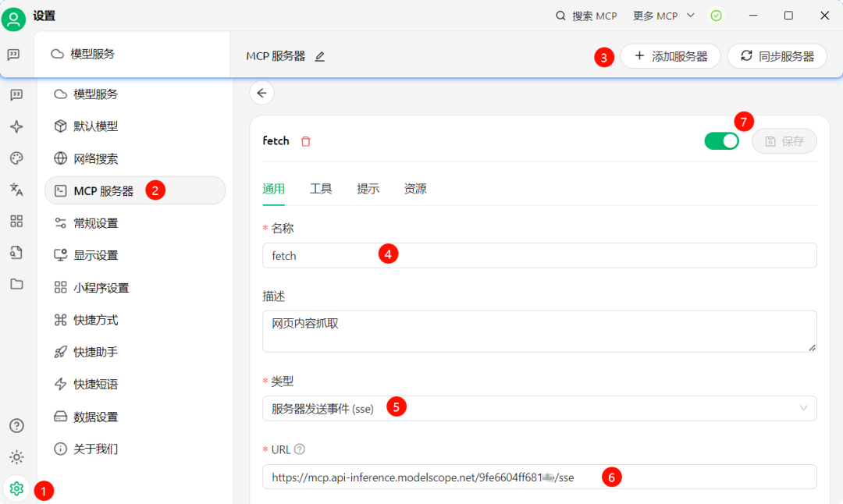Click the settings gear icon in sidebar
This screenshot has height=504, width=843.
(x=16, y=488)
